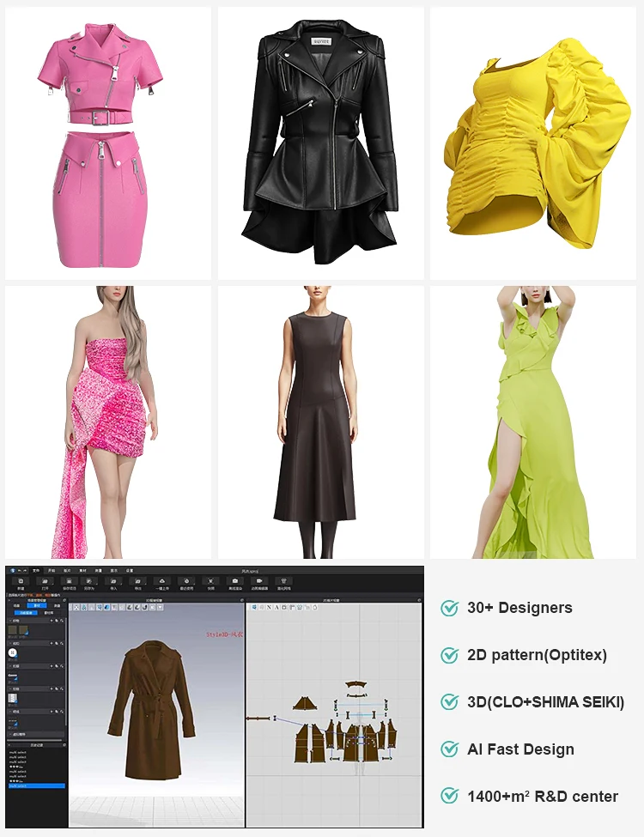The width and height of the screenshot is (644, 837).
Task: Click the brown trench coat in 3D view
Action: 152,710
